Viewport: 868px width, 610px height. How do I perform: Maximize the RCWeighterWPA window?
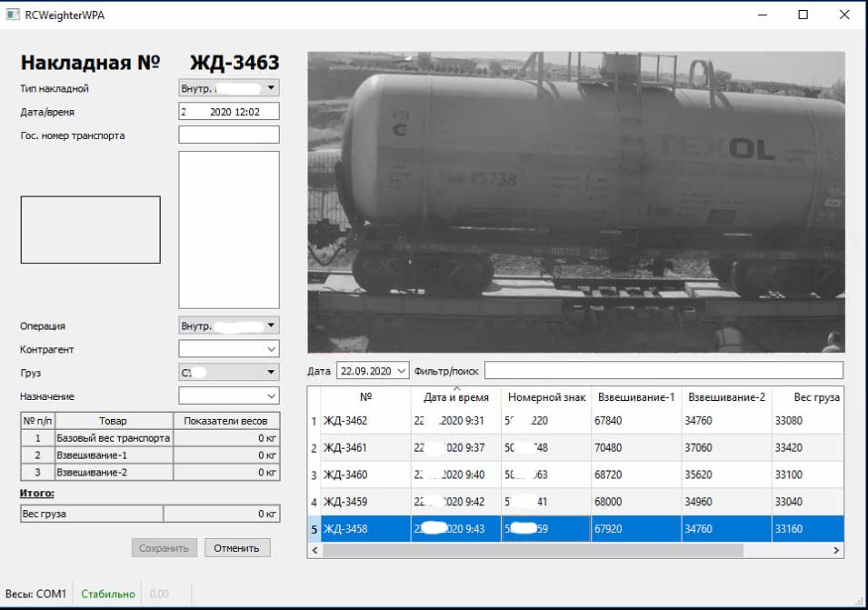pyautogui.click(x=803, y=15)
